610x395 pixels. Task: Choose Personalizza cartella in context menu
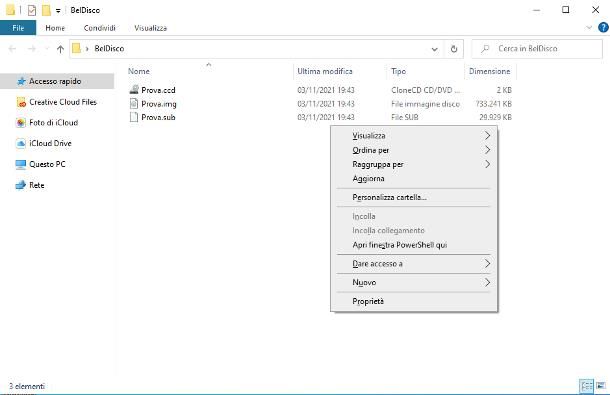click(414, 197)
